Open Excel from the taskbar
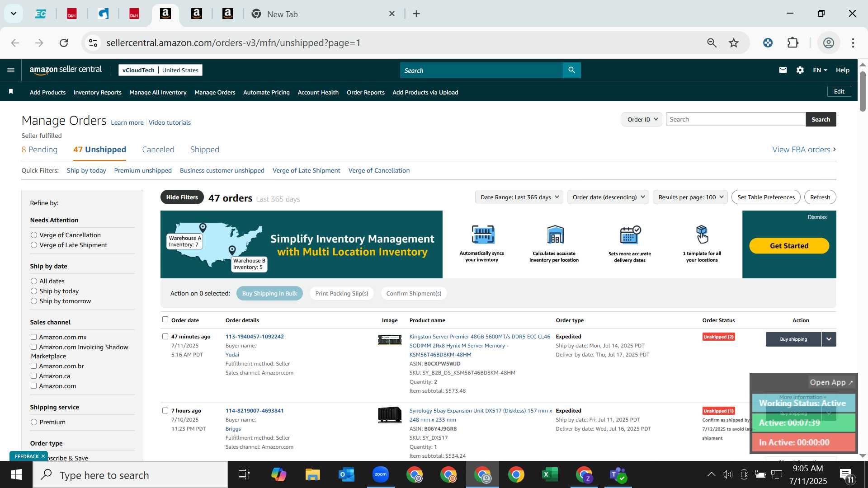868x488 pixels. (550, 474)
